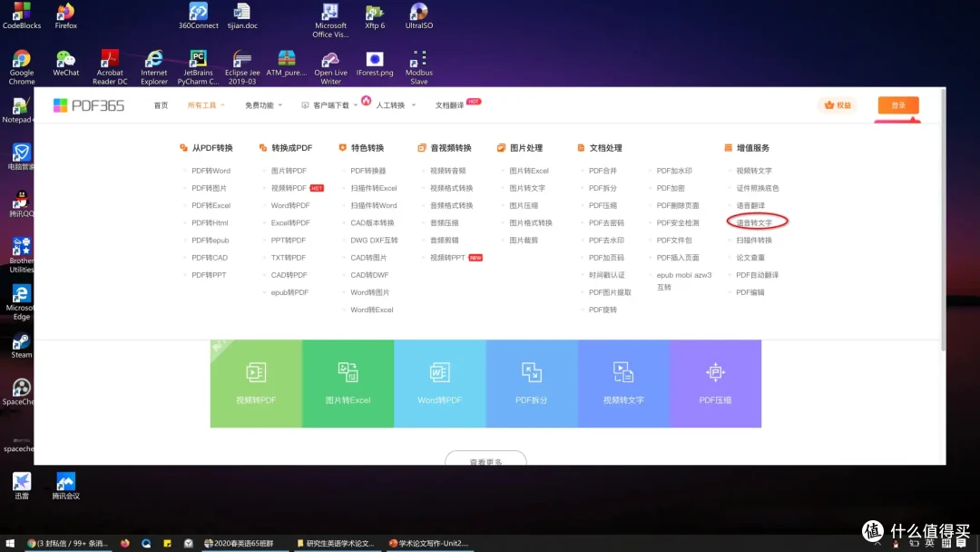
Task: Open the DWG DXF互转 link
Action: 374,241
